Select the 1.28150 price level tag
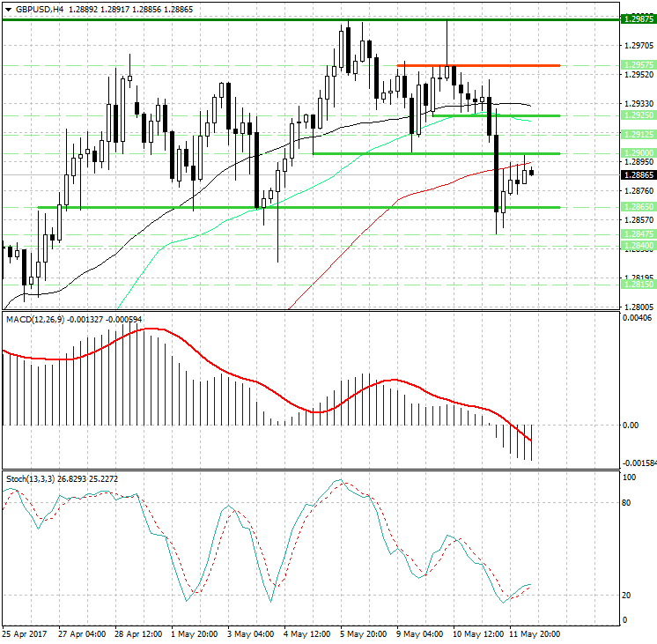Image resolution: width=657 pixels, height=644 pixels. [x=637, y=285]
